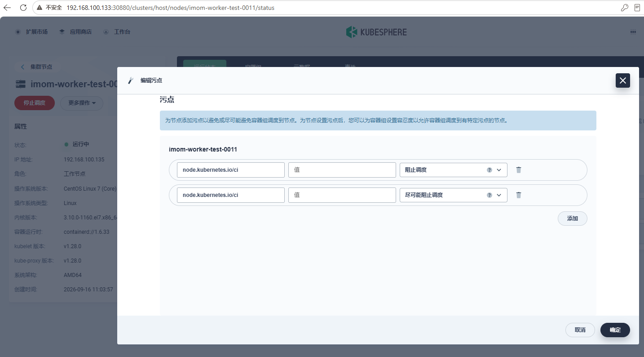Viewport: 644px width, 357px height.
Task: Click the imom-worker-test-0011 heading in the dialog
Action: pos(203,149)
